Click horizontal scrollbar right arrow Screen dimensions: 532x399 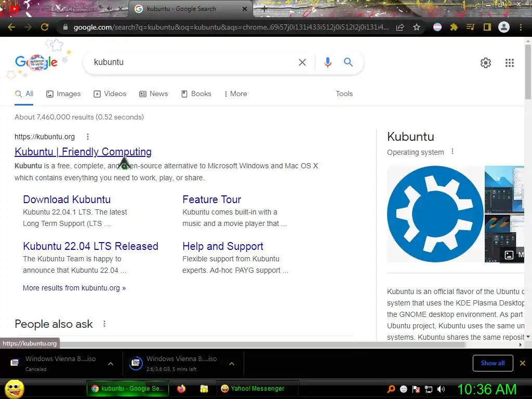click(x=521, y=345)
